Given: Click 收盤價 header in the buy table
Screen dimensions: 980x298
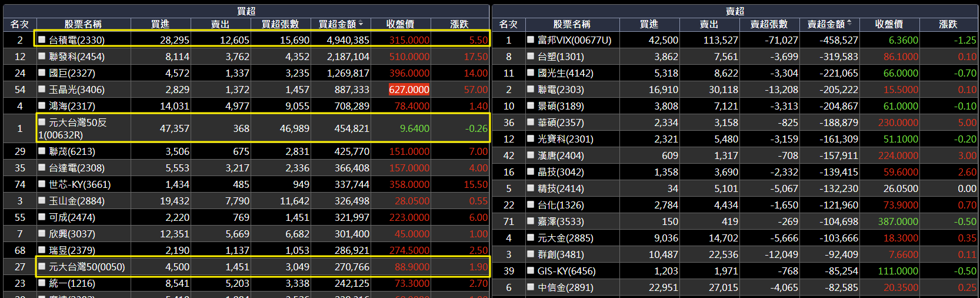Looking at the screenshot, I should pos(400,24).
